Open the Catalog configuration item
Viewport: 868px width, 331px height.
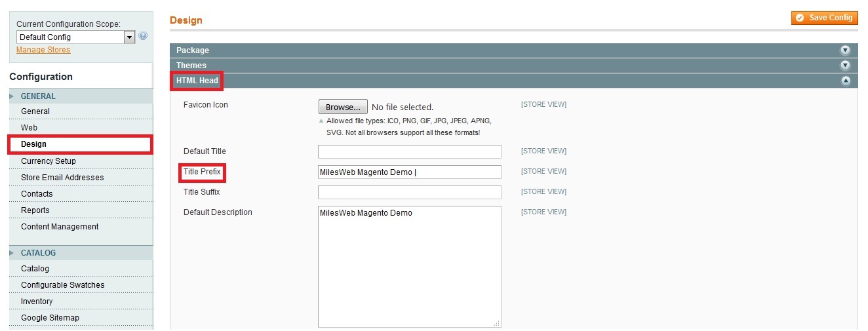click(81, 269)
